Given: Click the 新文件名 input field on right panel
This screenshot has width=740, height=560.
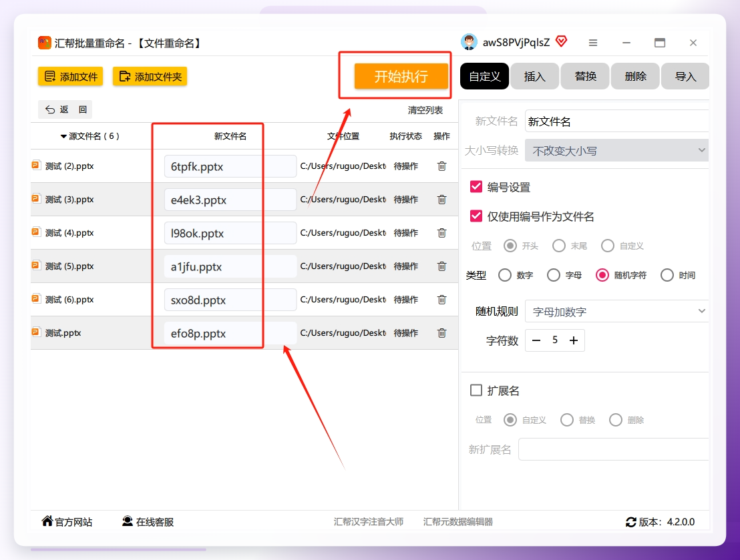Looking at the screenshot, I should pos(617,121).
